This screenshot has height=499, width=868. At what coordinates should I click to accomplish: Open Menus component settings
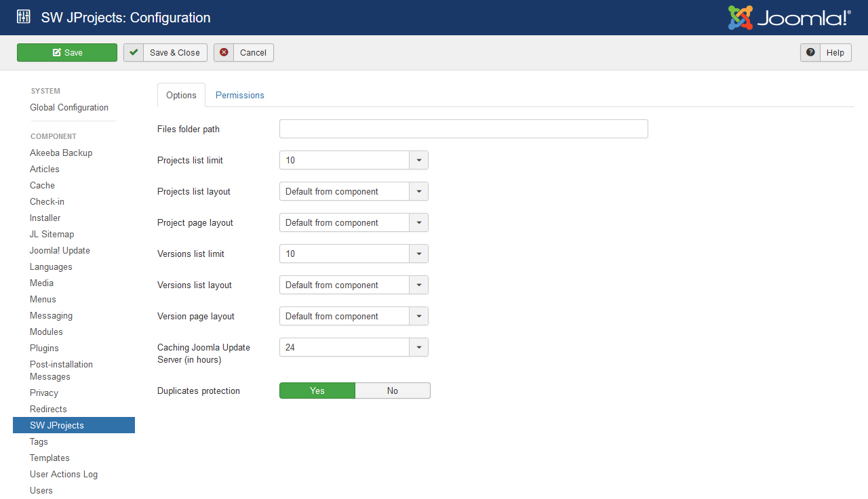[x=43, y=299]
